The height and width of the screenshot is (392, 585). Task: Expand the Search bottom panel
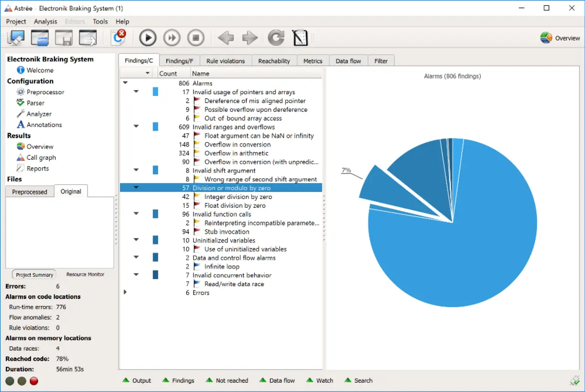pos(358,381)
